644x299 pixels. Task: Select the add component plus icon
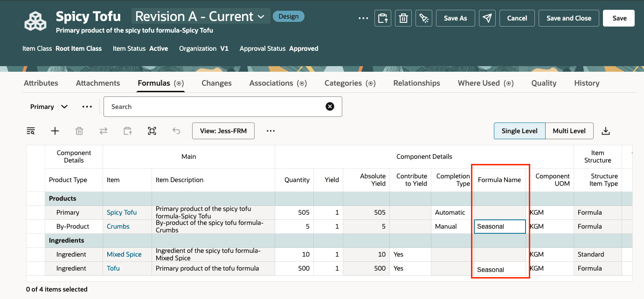pyautogui.click(x=55, y=131)
